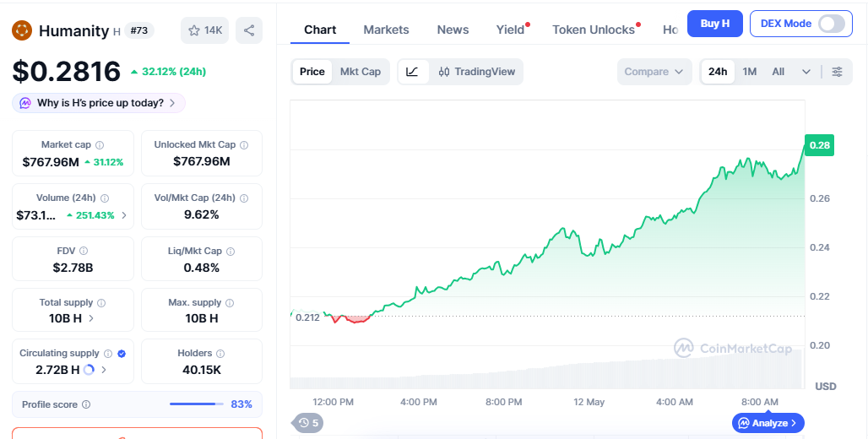
Task: Switch chart to Mkt Cap view
Action: coord(361,72)
